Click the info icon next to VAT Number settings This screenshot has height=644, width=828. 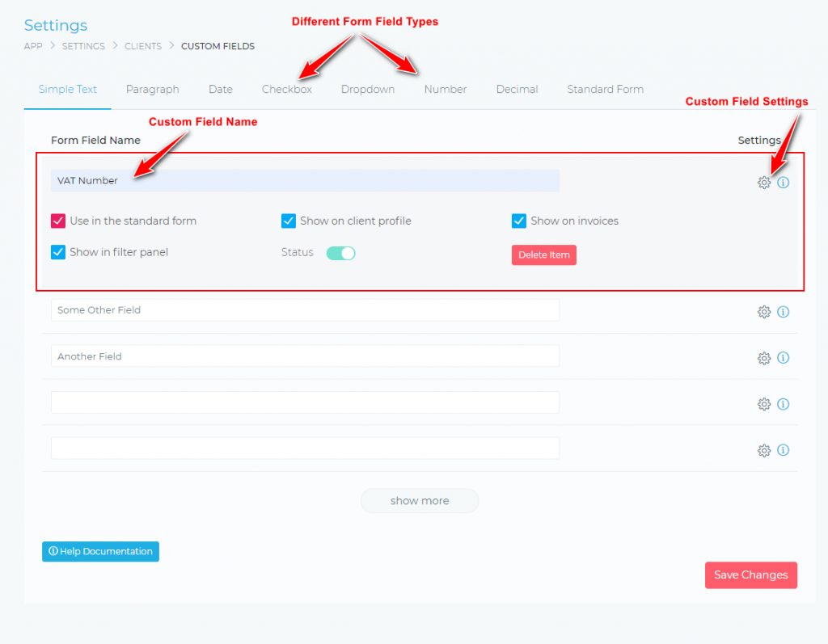pos(783,183)
